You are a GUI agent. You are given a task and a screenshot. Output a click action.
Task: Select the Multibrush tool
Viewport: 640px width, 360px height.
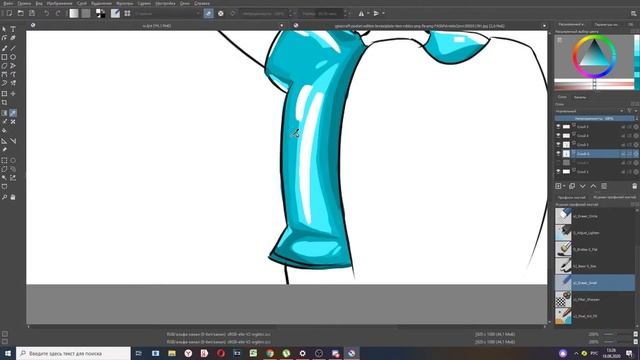(x=13, y=83)
